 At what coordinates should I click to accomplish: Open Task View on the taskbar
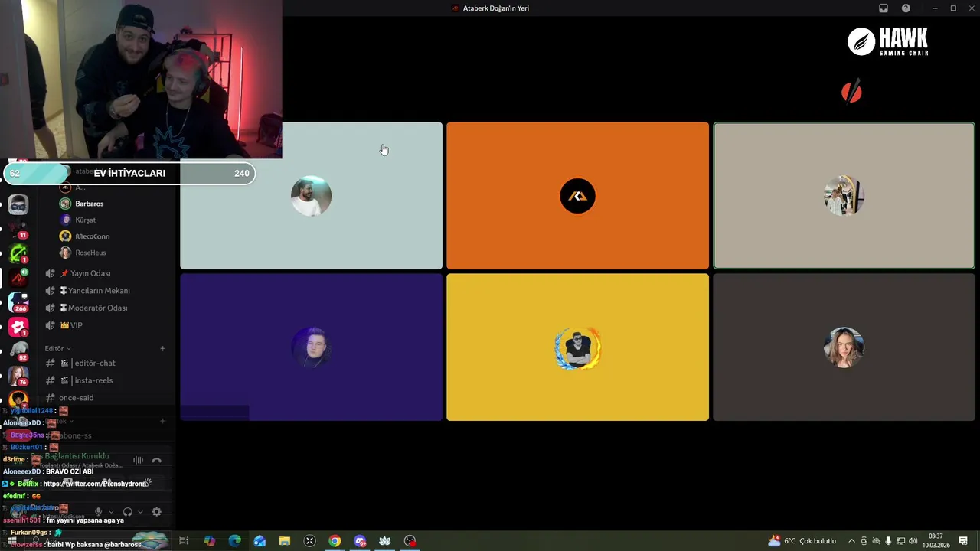click(x=184, y=541)
